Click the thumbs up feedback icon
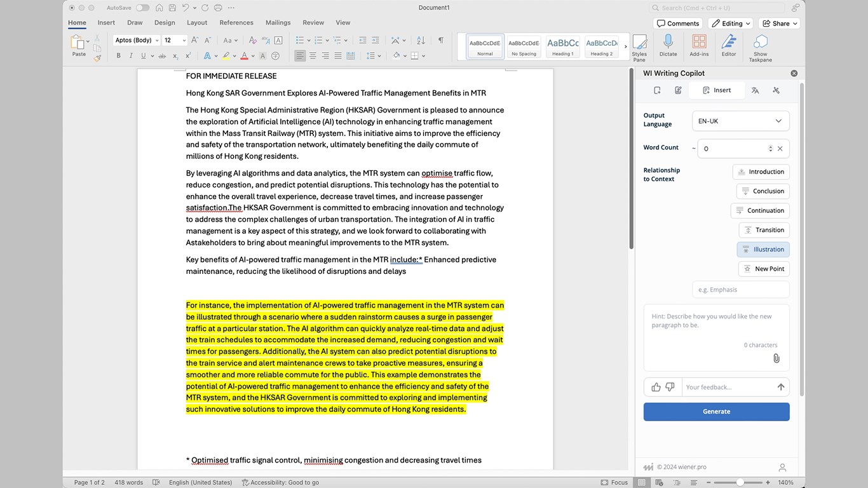This screenshot has width=868, height=488. pos(656,387)
